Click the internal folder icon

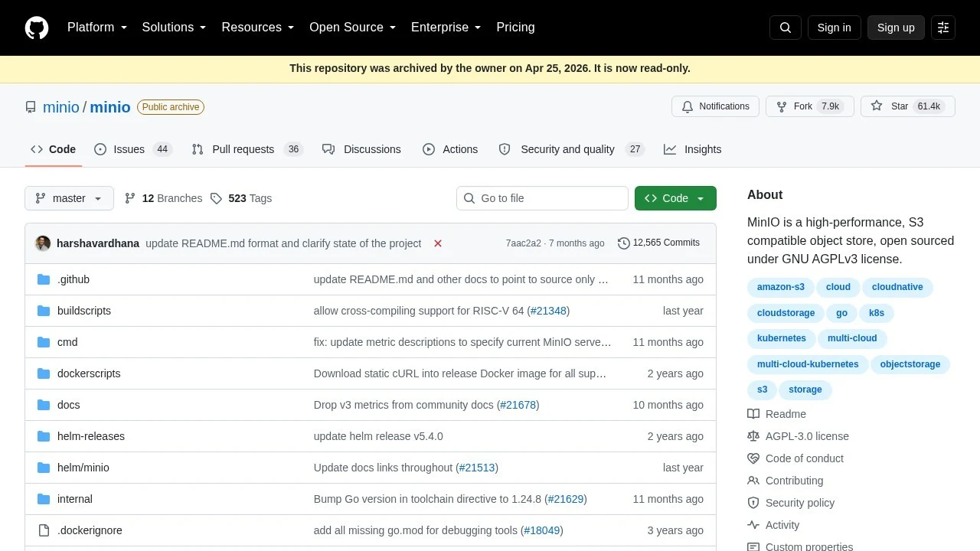(x=44, y=499)
